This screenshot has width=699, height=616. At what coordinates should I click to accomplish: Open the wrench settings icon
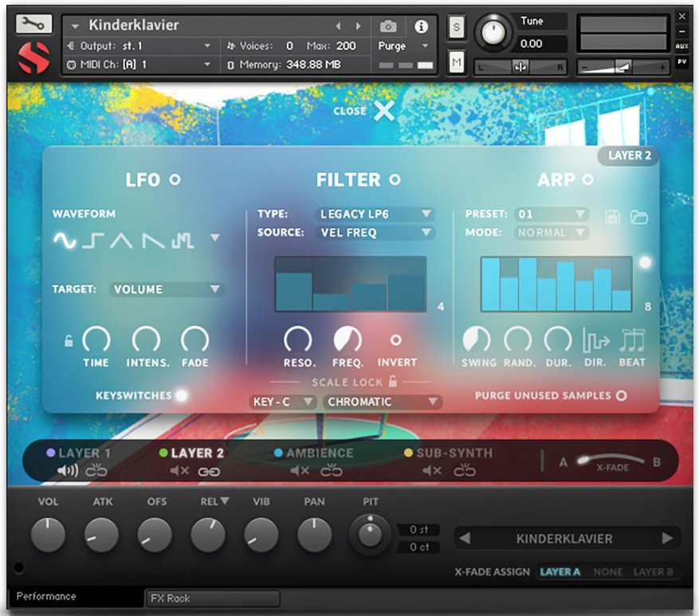(33, 25)
